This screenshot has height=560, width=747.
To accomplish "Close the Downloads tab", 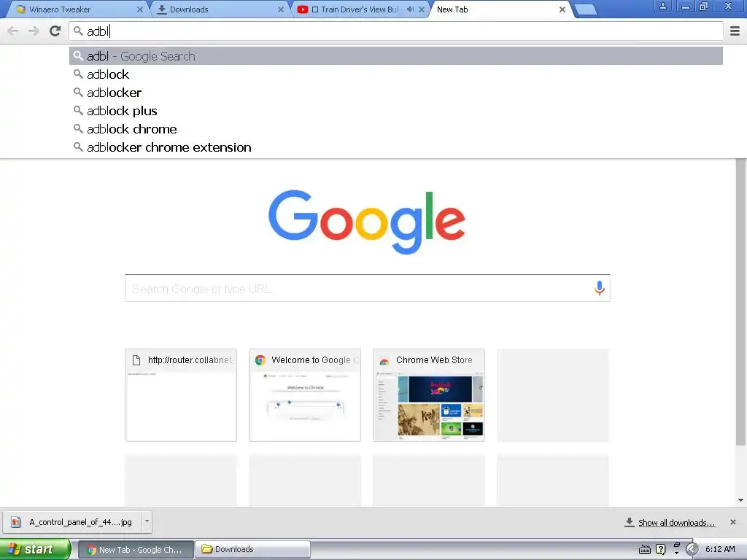I will click(x=281, y=9).
